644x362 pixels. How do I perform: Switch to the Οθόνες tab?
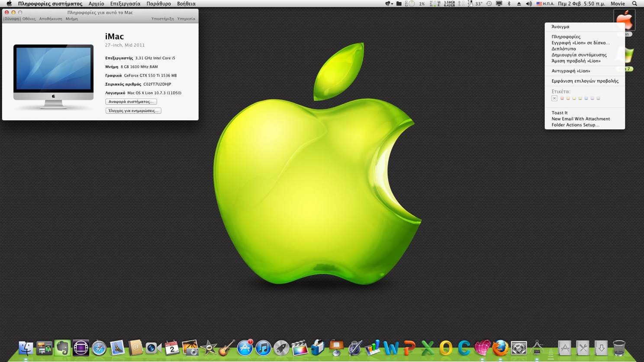(x=29, y=19)
